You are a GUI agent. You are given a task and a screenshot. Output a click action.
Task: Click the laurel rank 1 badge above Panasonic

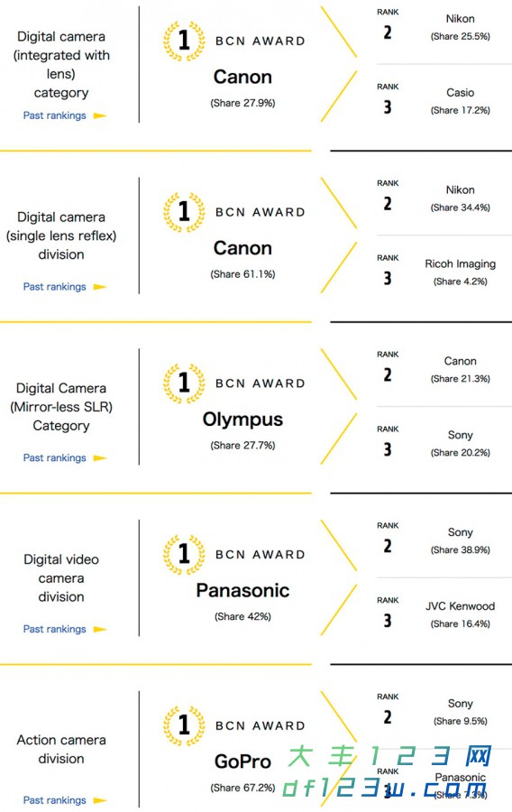click(x=184, y=554)
